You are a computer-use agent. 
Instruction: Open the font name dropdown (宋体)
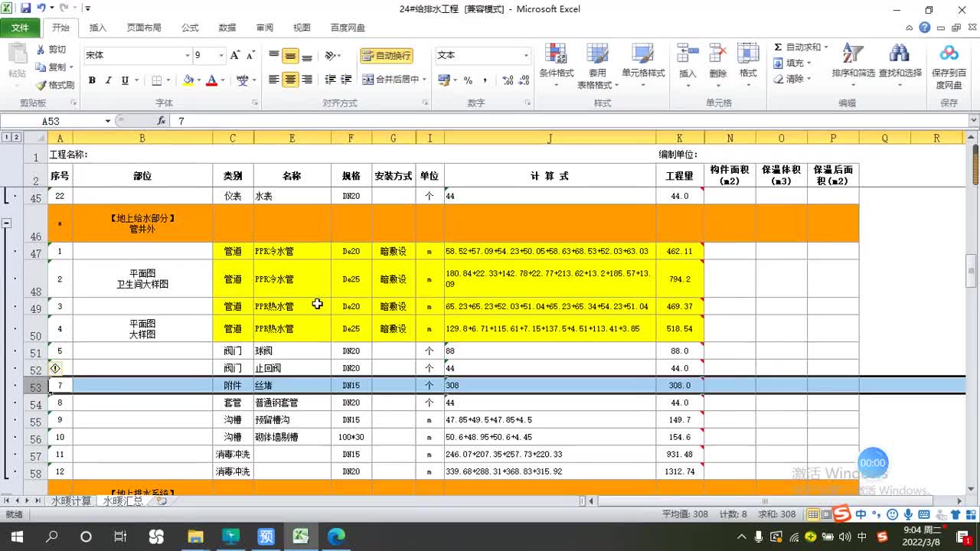pos(187,55)
